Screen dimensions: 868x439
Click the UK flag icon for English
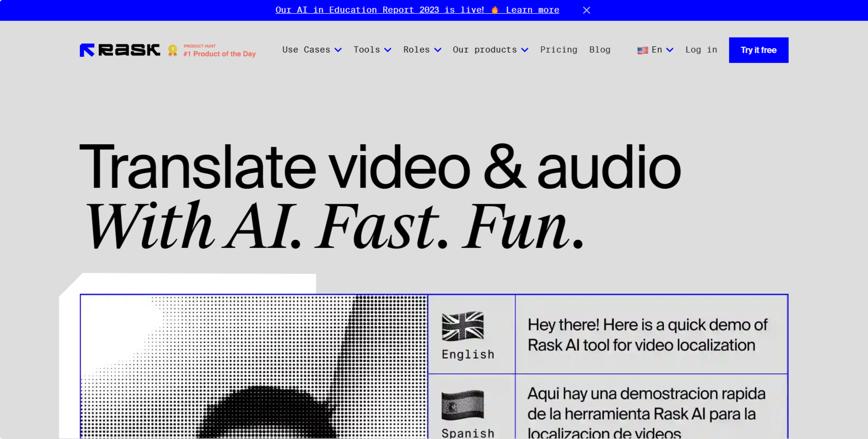click(x=463, y=326)
